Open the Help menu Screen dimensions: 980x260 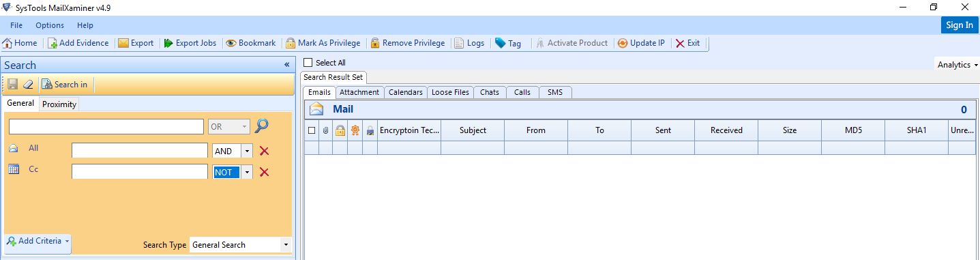point(85,25)
